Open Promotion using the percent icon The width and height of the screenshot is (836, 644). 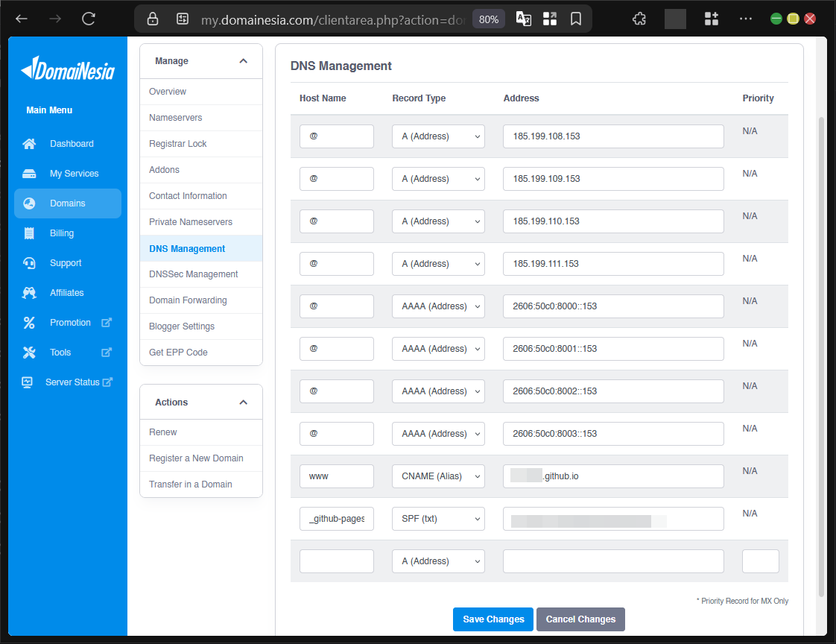28,322
